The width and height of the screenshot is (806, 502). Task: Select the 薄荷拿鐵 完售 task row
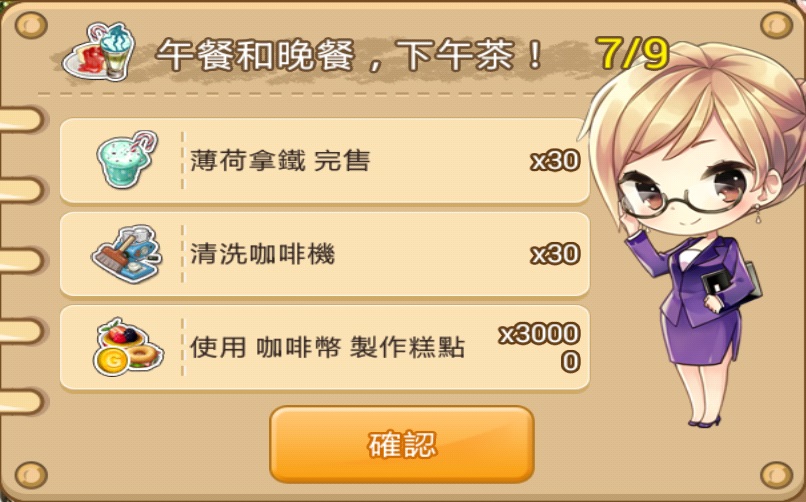pos(325,161)
